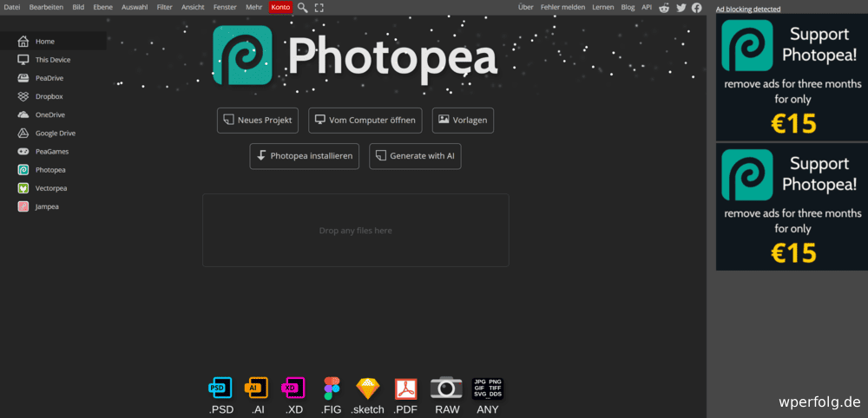Open the API link
Viewport: 868px width, 418px height.
click(x=647, y=7)
